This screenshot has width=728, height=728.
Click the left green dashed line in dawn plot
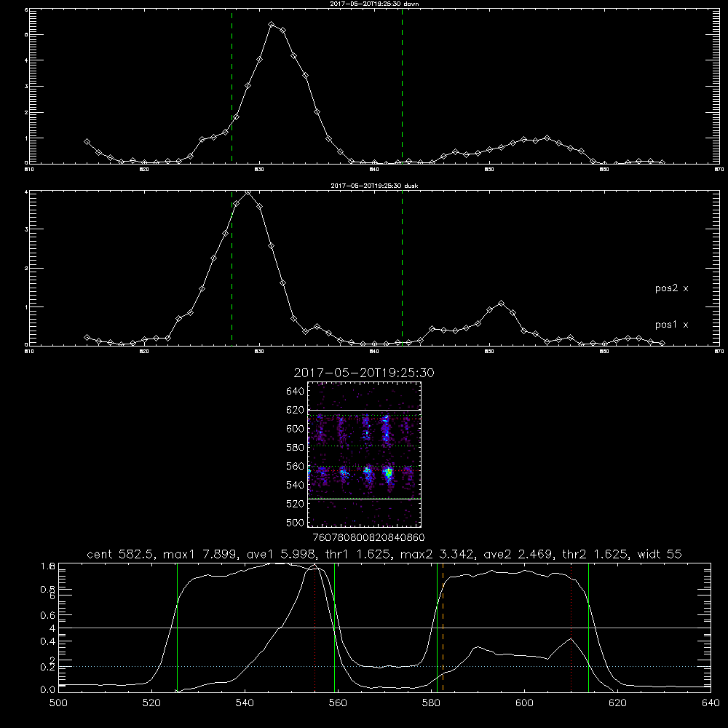coord(232,86)
